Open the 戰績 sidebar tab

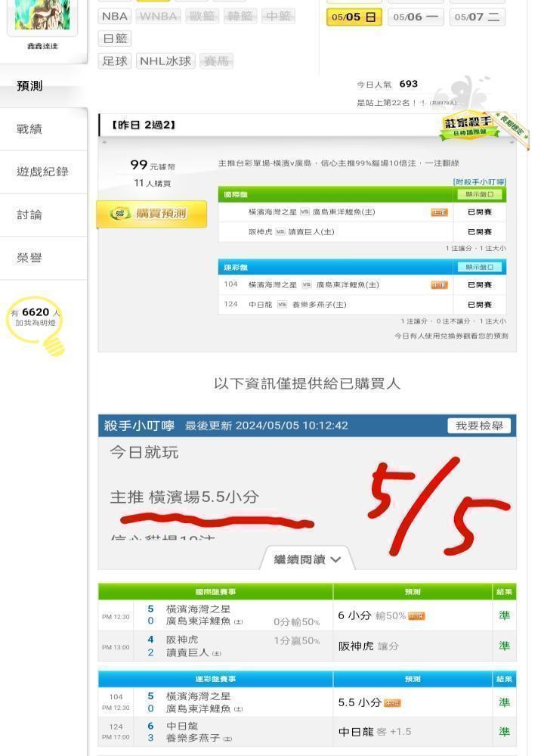click(29, 129)
